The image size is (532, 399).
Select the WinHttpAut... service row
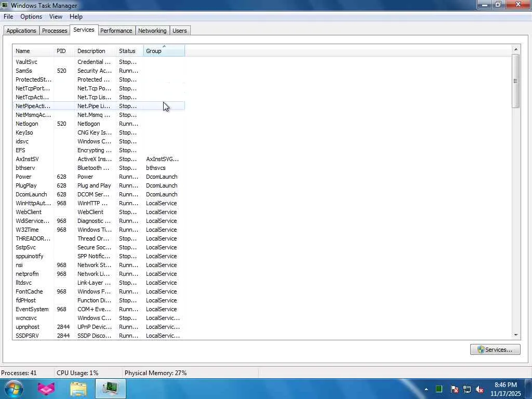tap(99, 203)
